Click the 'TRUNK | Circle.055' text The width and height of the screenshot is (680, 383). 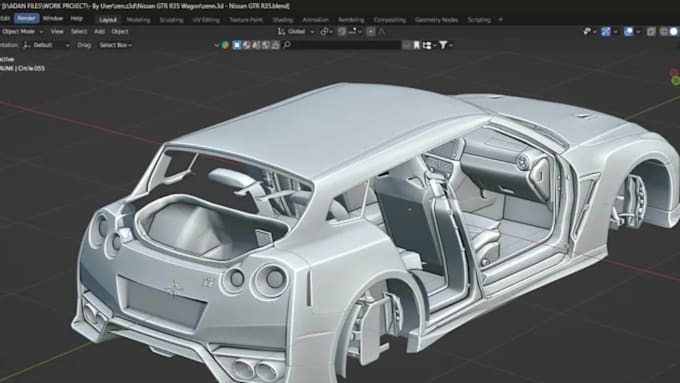[x=23, y=69]
